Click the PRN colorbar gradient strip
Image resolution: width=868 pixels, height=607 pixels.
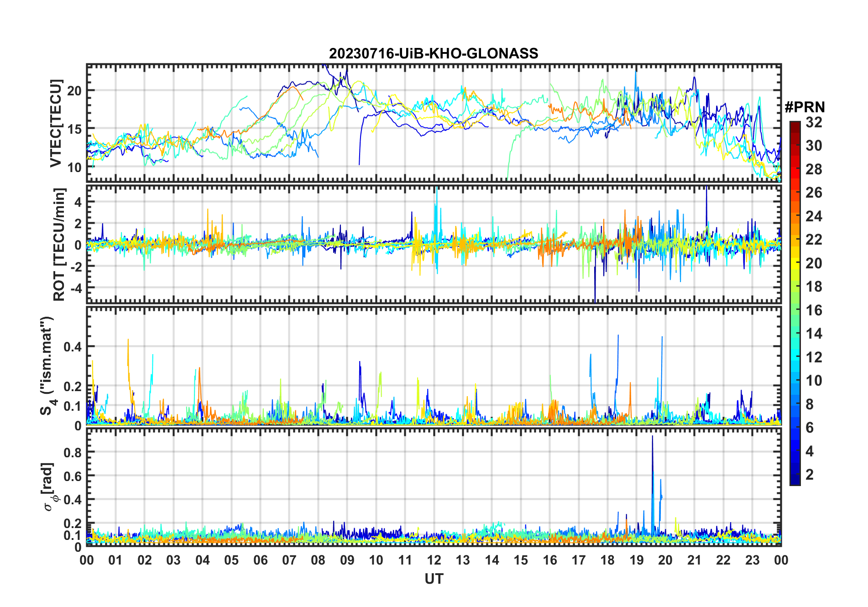(795, 303)
